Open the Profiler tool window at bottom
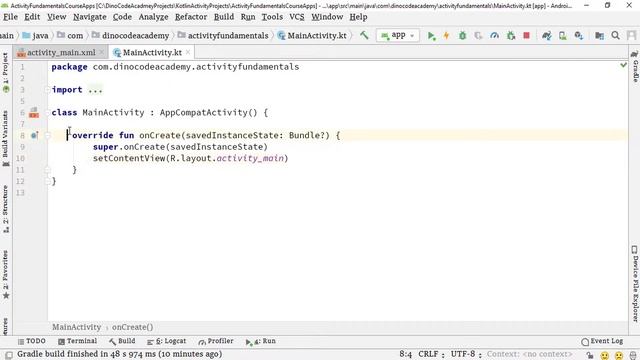 (216, 341)
